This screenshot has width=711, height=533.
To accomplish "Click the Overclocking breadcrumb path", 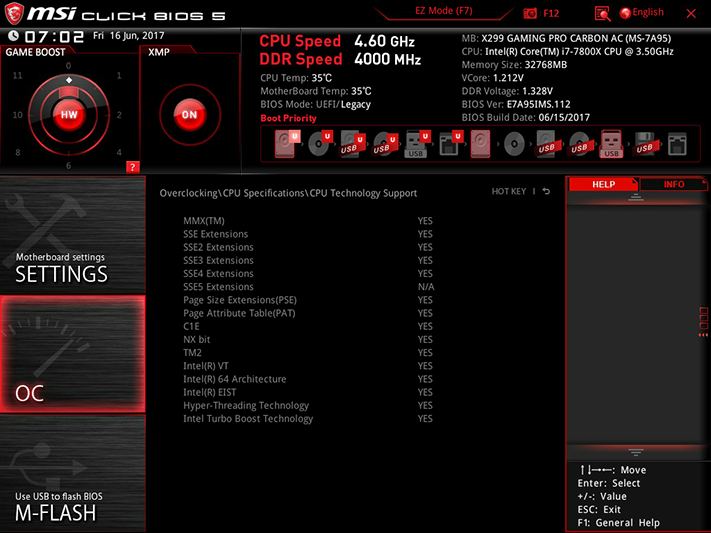I will pos(288,193).
